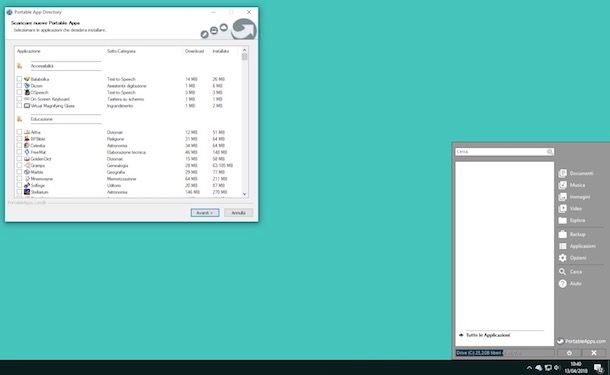Click the Artha app icon
Viewport: 610px width, 375px height.
coord(27,132)
